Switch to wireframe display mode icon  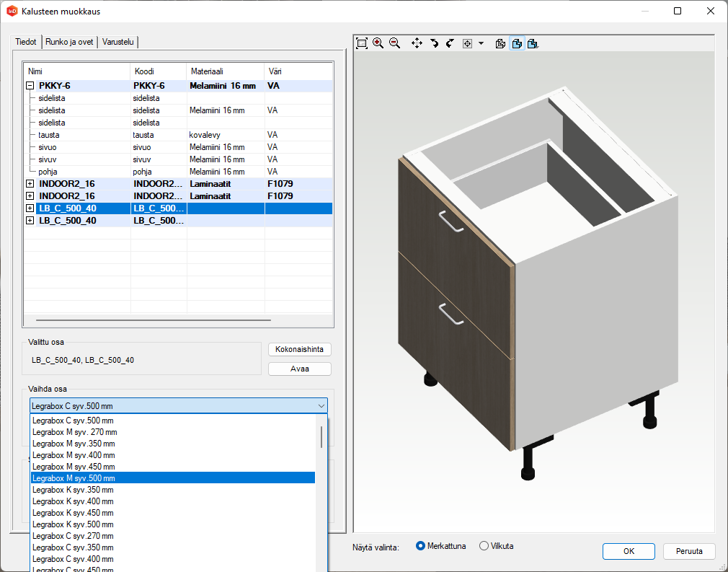point(501,43)
